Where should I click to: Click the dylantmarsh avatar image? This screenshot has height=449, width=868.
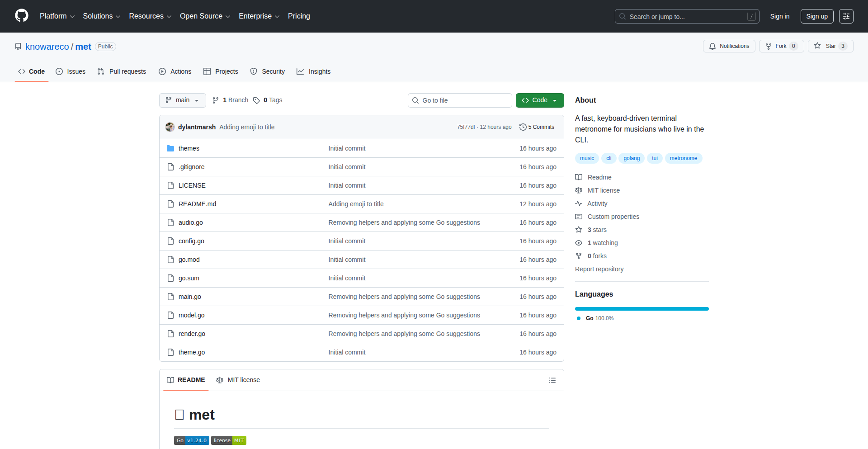170,127
